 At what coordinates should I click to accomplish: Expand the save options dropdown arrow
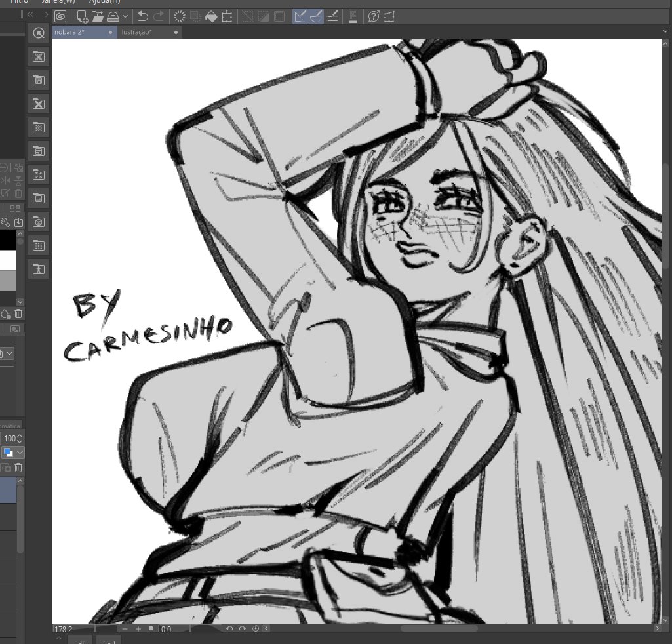[x=125, y=16]
